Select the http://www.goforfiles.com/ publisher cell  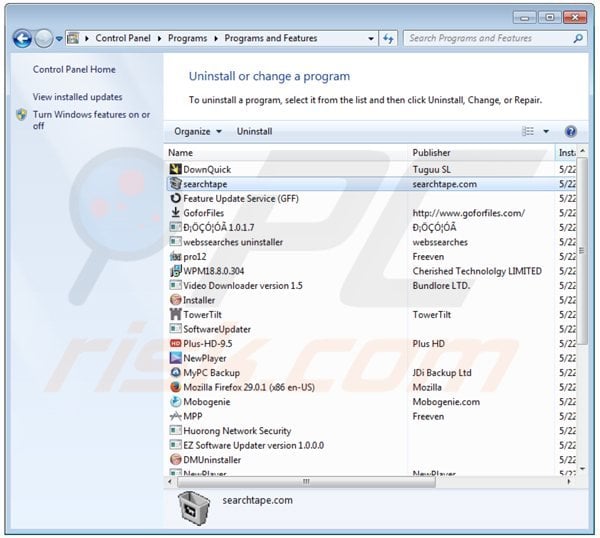(x=468, y=213)
